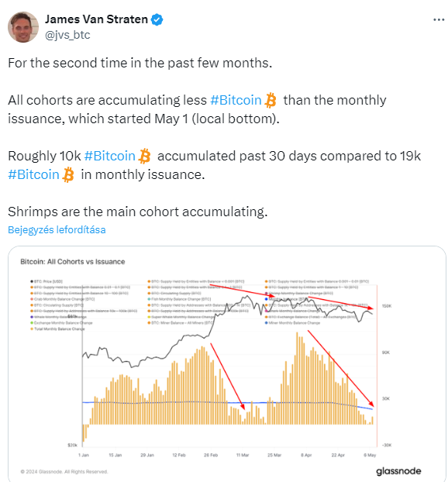448x482 pixels.
Task: Toggle 'BTC: Price [USD]' legend entry
Action: click(x=47, y=281)
